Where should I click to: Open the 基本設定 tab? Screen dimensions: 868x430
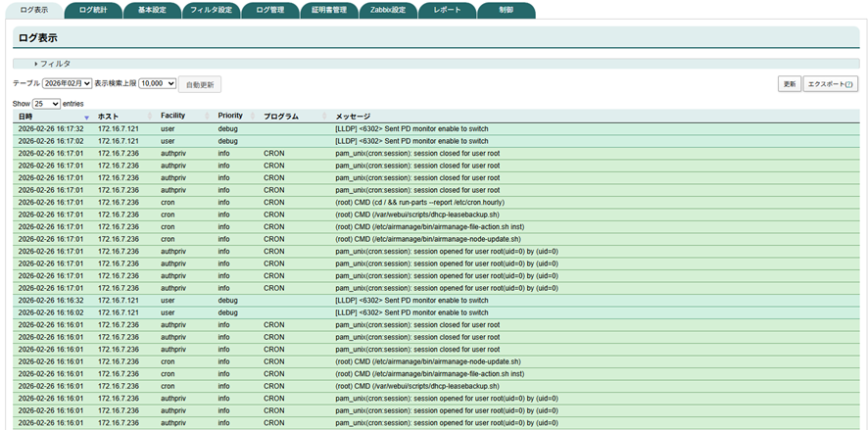152,10
